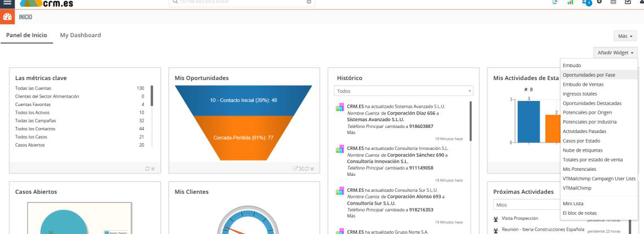644x234 pixels.
Task: Click the Reunión Iberia Construcciones activity icon
Action: click(496, 230)
